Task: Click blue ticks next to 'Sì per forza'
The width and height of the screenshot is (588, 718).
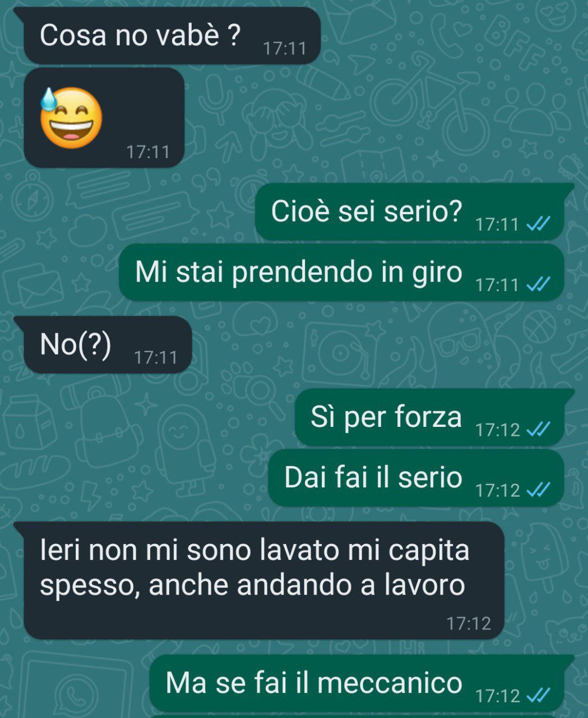Action: [539, 430]
